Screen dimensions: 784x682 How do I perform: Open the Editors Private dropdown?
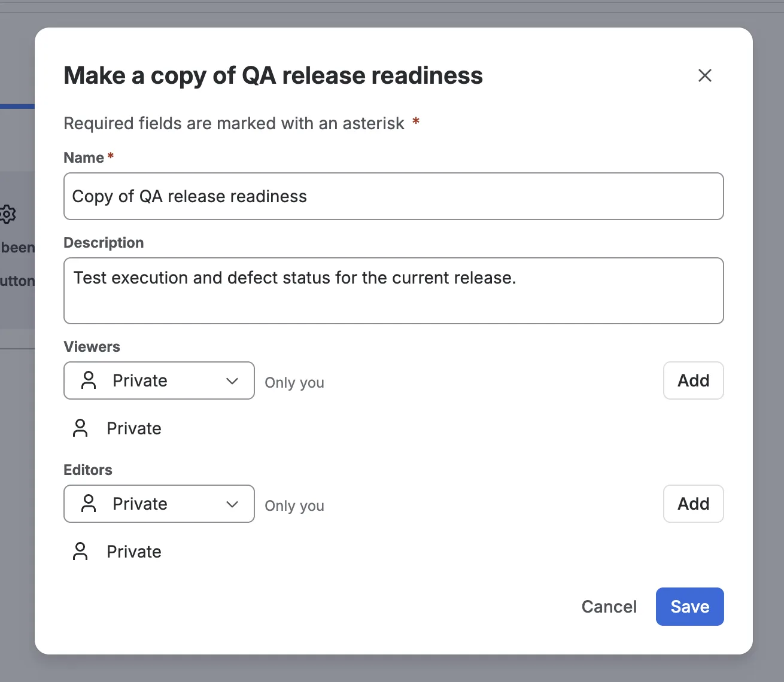pos(159,504)
